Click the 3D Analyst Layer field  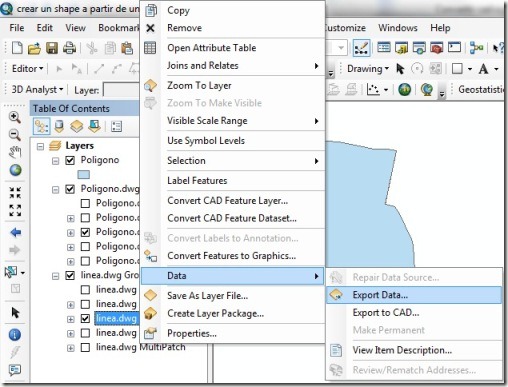coord(121,90)
